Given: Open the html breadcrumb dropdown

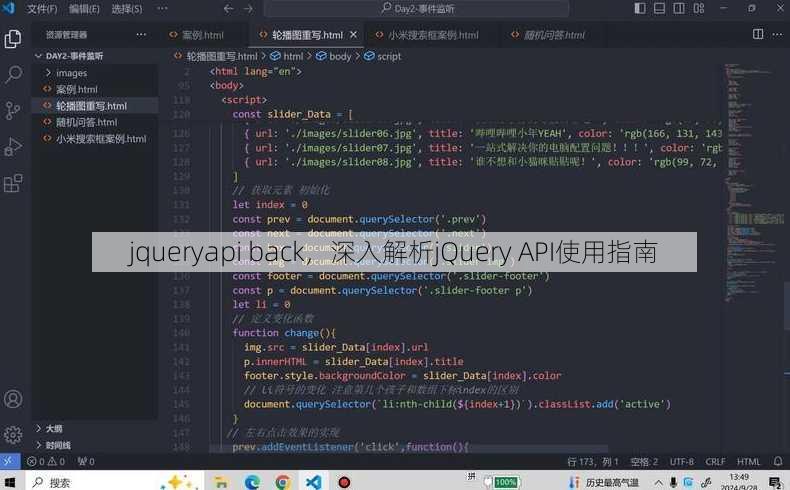Looking at the screenshot, I should point(287,56).
